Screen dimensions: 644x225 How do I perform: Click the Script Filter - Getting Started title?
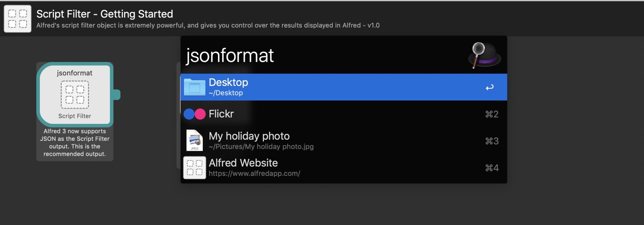105,14
